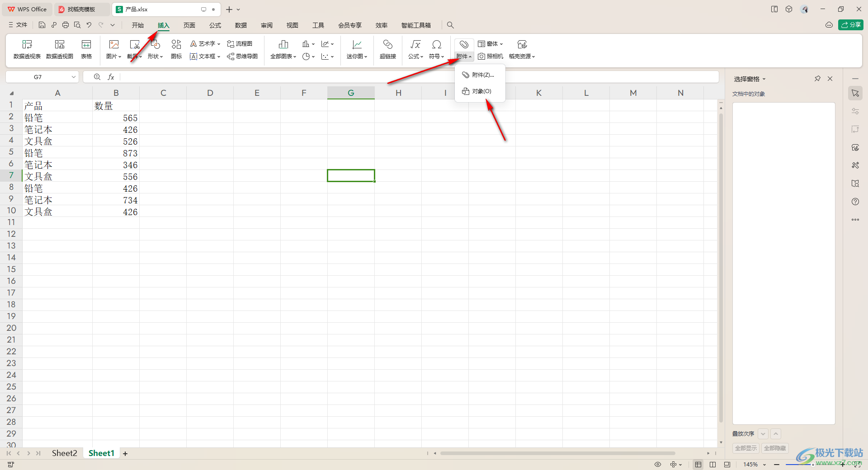Click the zoom out minus button
The height and width of the screenshot is (470, 868).
point(777,465)
